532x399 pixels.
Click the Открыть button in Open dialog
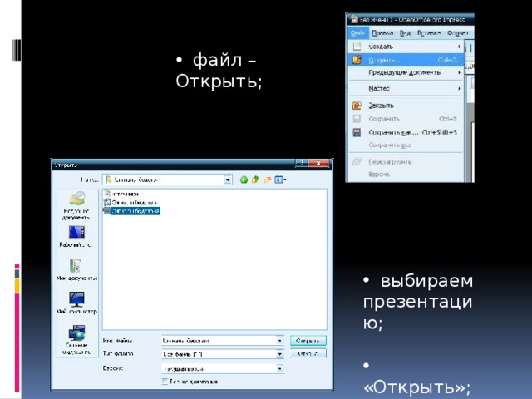[x=308, y=341]
